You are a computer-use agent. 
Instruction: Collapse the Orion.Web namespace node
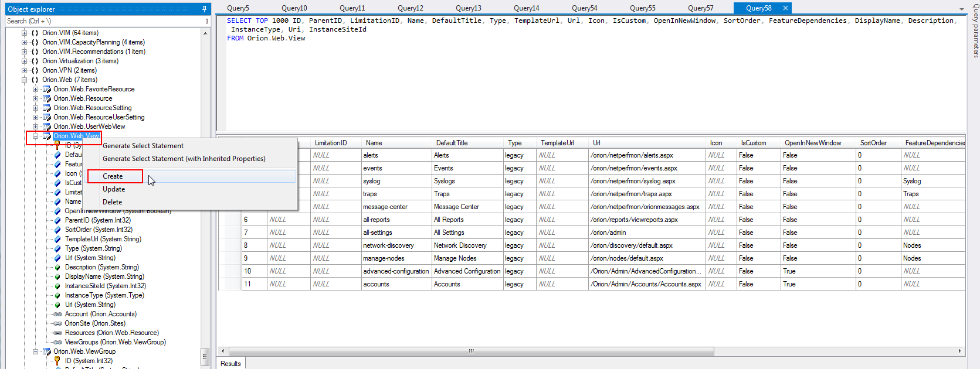[x=25, y=80]
